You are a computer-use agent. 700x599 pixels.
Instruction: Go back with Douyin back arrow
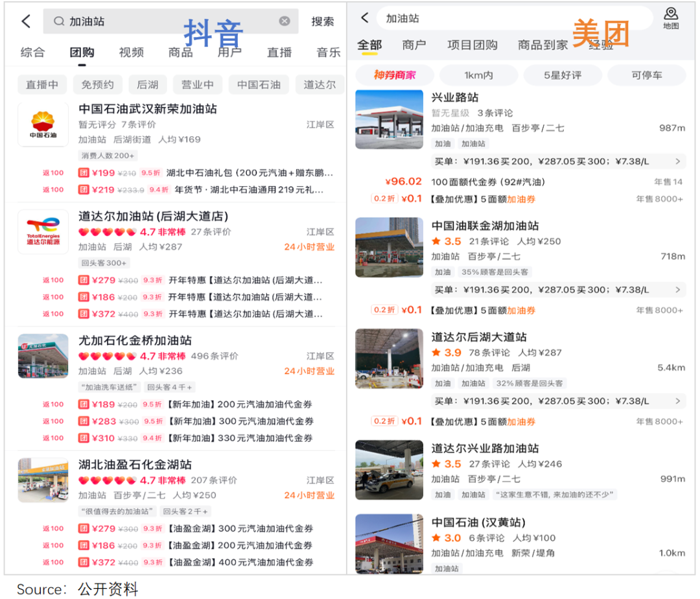coord(26,21)
